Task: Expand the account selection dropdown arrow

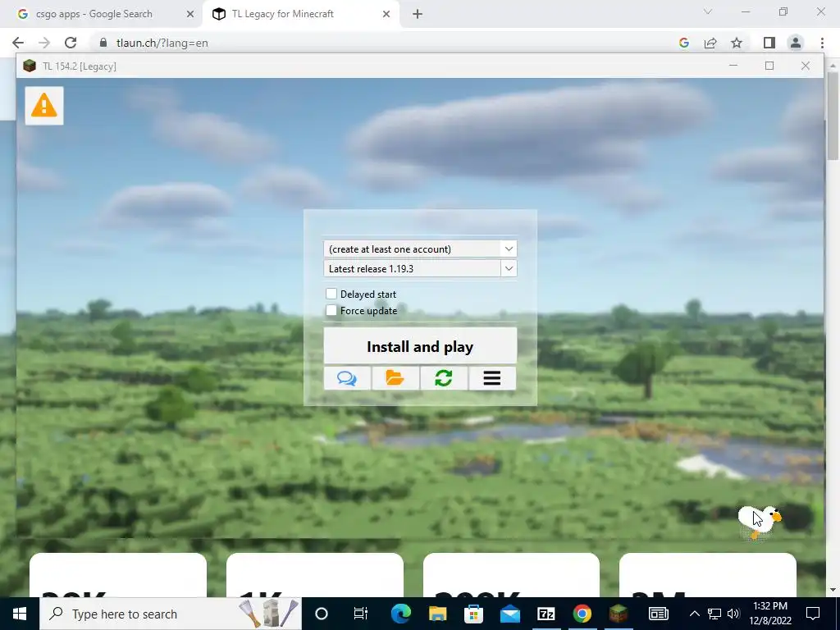Action: coord(509,249)
